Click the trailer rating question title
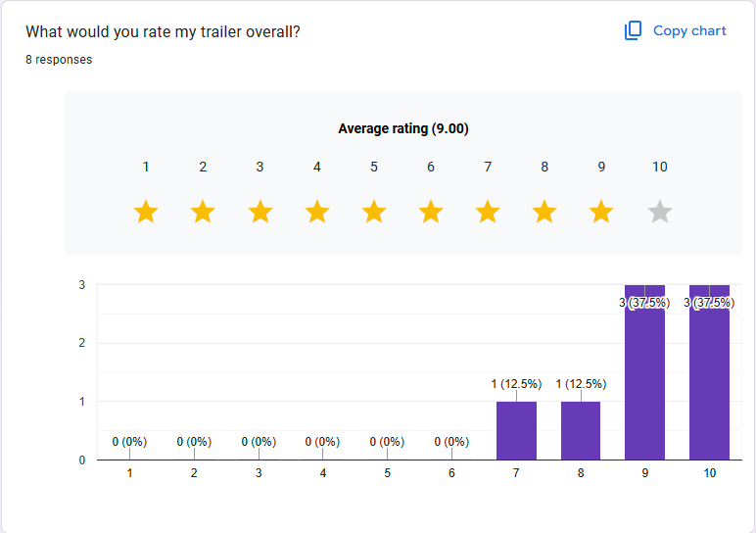Viewport: 756px width, 533px height. [x=163, y=32]
